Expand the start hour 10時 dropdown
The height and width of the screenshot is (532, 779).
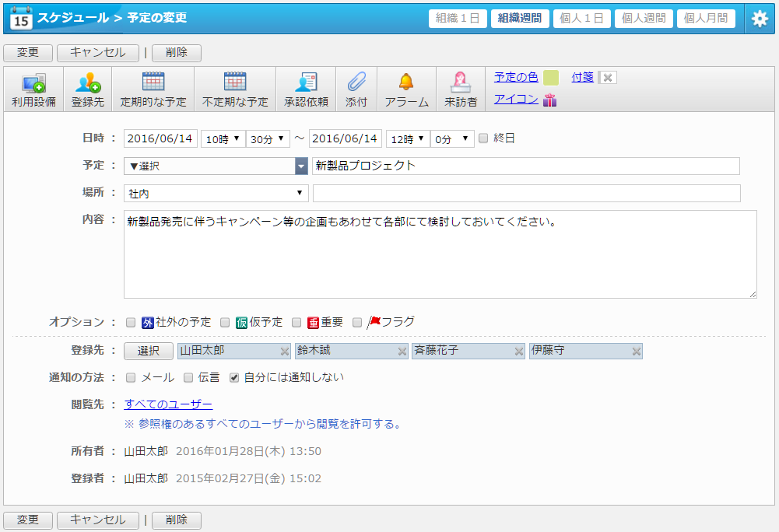click(222, 139)
